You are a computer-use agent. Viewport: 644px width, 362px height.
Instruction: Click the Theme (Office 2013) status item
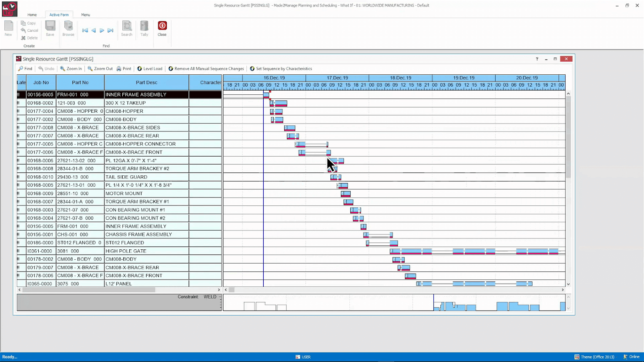(594, 357)
